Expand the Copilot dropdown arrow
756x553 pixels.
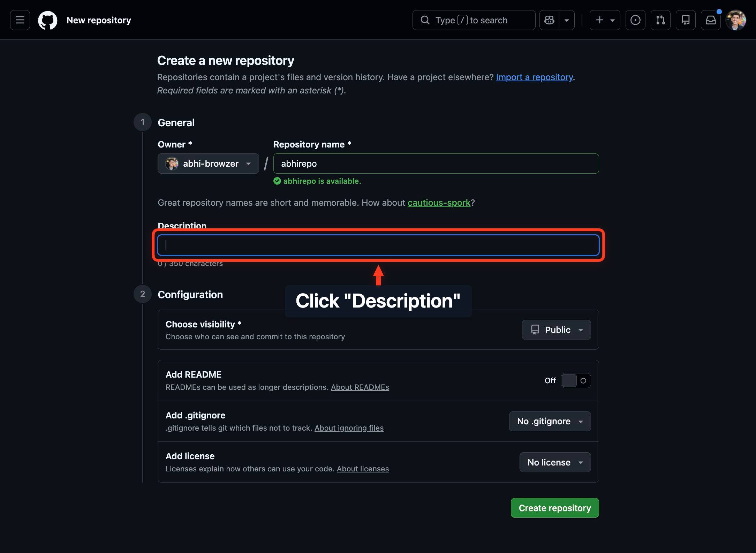click(567, 20)
